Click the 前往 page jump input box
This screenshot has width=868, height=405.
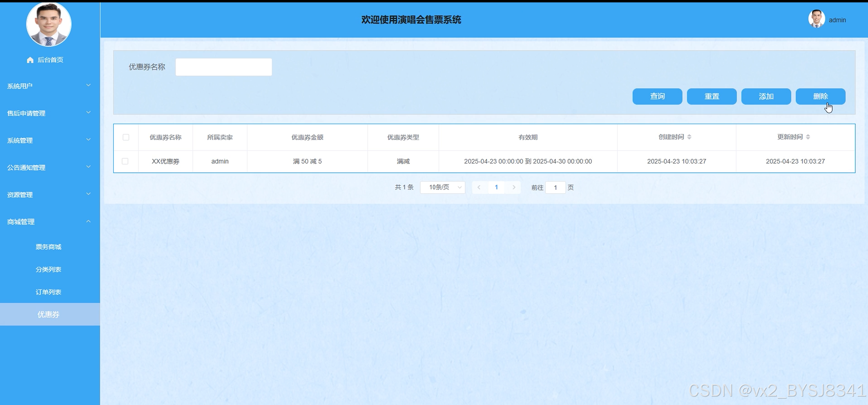point(555,187)
